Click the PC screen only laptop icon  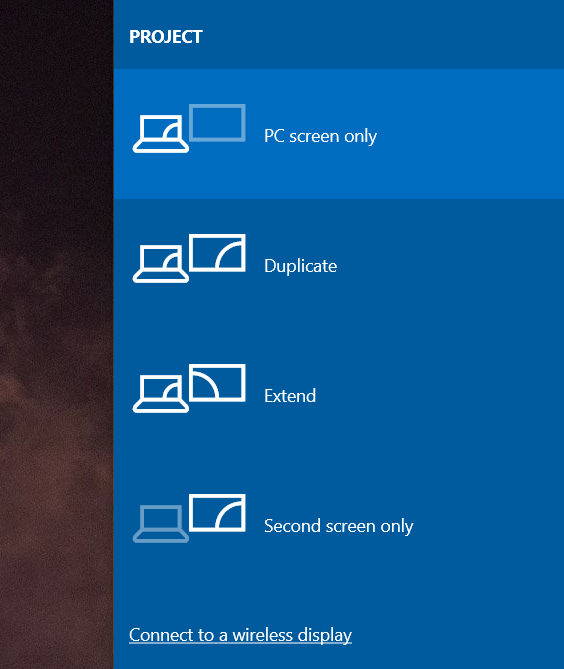pos(161,134)
